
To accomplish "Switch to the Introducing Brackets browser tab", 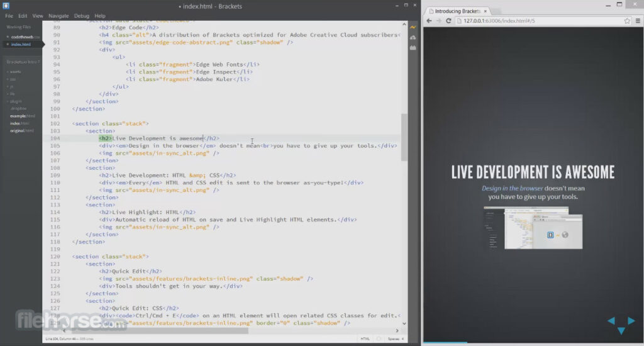I will point(456,11).
